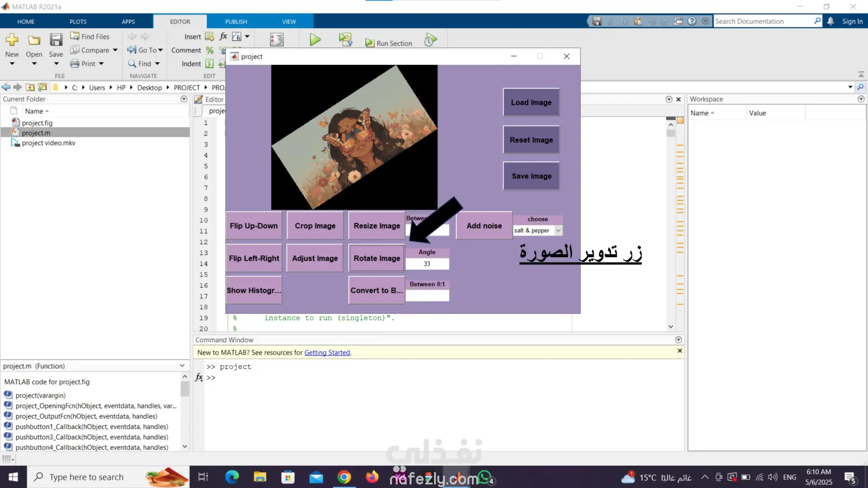Save the script with Save icon
Image resolution: width=868 pixels, height=488 pixels.
click(x=56, y=40)
